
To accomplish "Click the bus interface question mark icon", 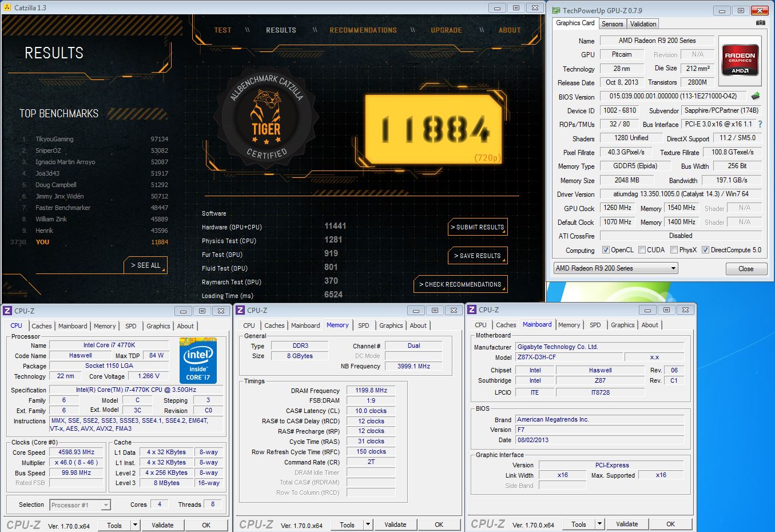I will [x=760, y=124].
